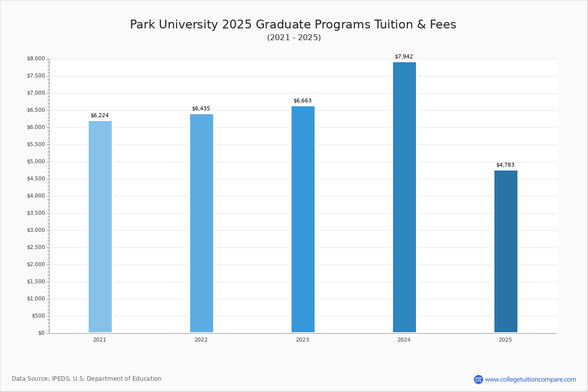
Task: Select the 2021 x-axis label
Action: 99,340
